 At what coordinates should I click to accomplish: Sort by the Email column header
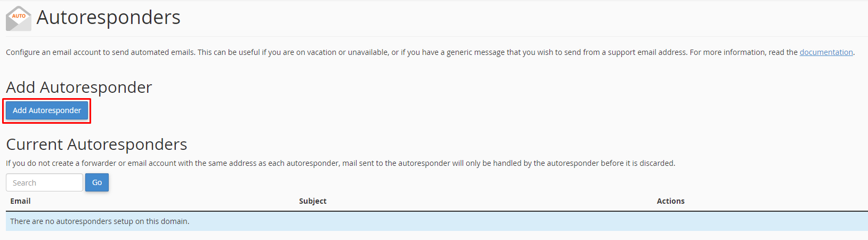tap(20, 201)
